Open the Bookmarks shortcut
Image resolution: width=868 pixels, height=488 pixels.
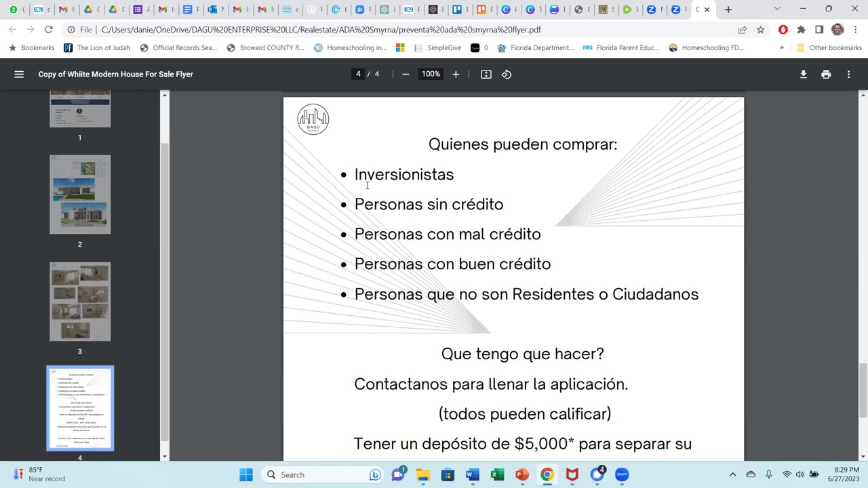[x=31, y=48]
